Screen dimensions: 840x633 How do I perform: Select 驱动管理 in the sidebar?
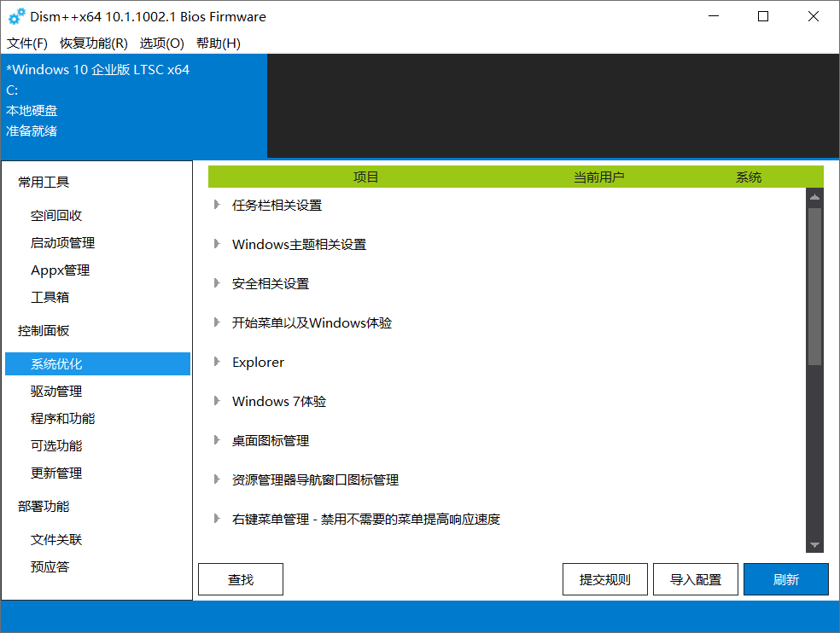click(56, 392)
